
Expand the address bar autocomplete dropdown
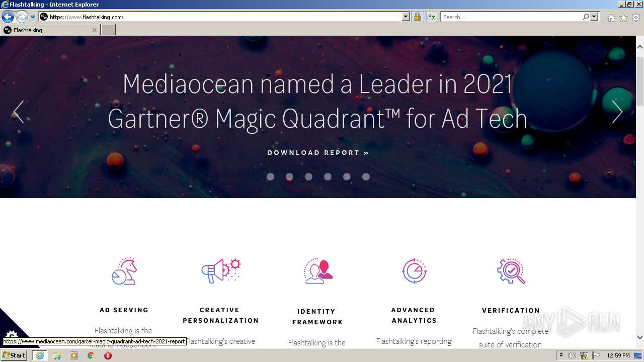pos(406,17)
